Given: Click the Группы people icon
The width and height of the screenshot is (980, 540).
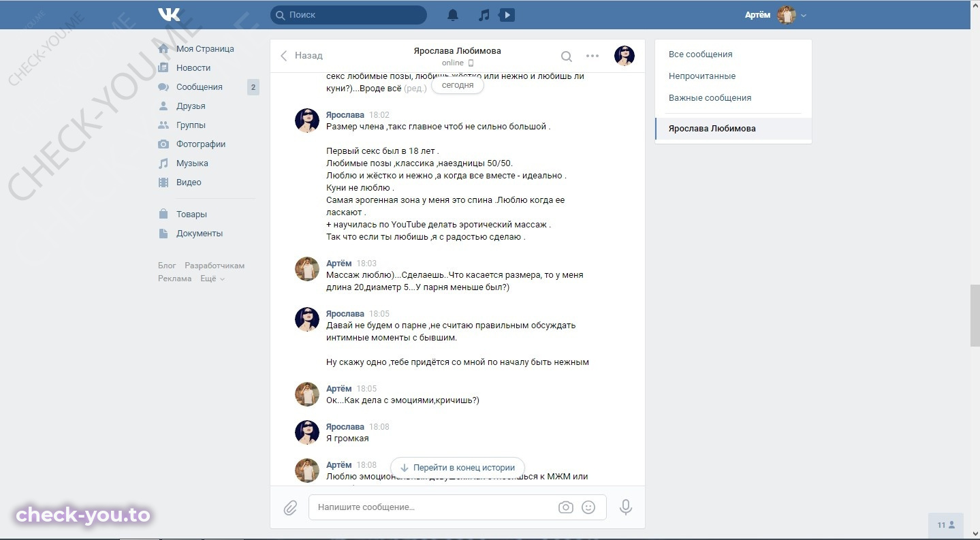Looking at the screenshot, I should coord(163,125).
